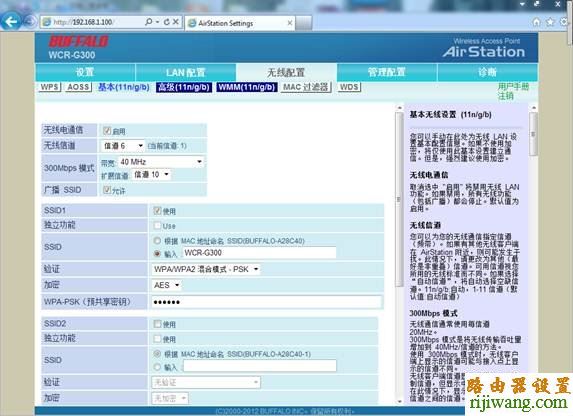This screenshot has width=573, height=416.
Task: Click the Buffalo logo in the header
Action: pyautogui.click(x=79, y=41)
